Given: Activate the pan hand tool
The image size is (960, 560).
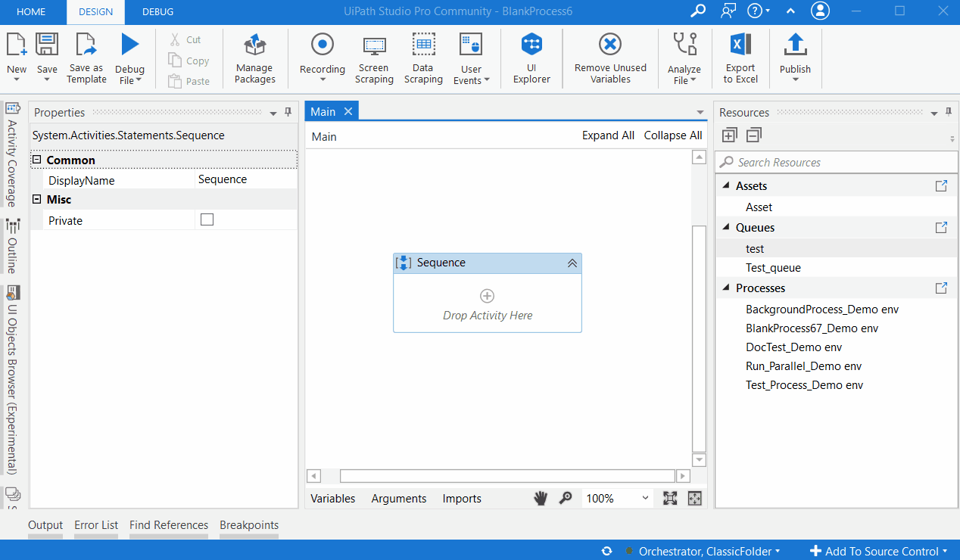Looking at the screenshot, I should (541, 498).
